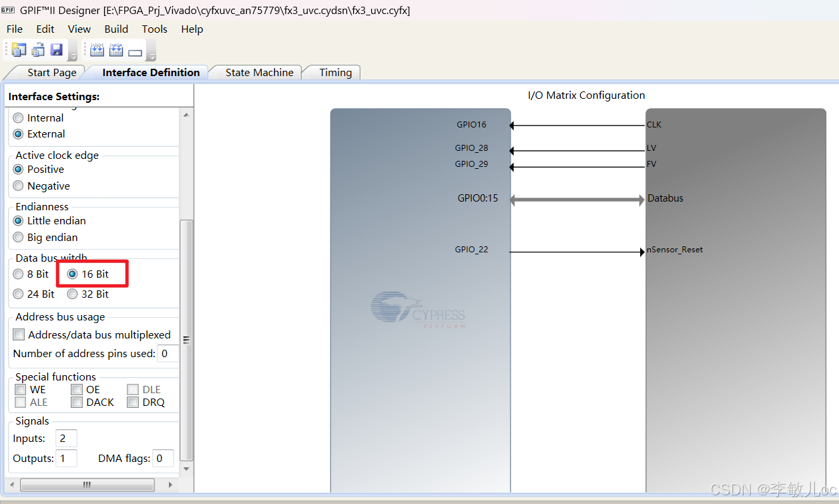839x504 pixels.
Task: Click the Inputs signal count field
Action: [66, 439]
